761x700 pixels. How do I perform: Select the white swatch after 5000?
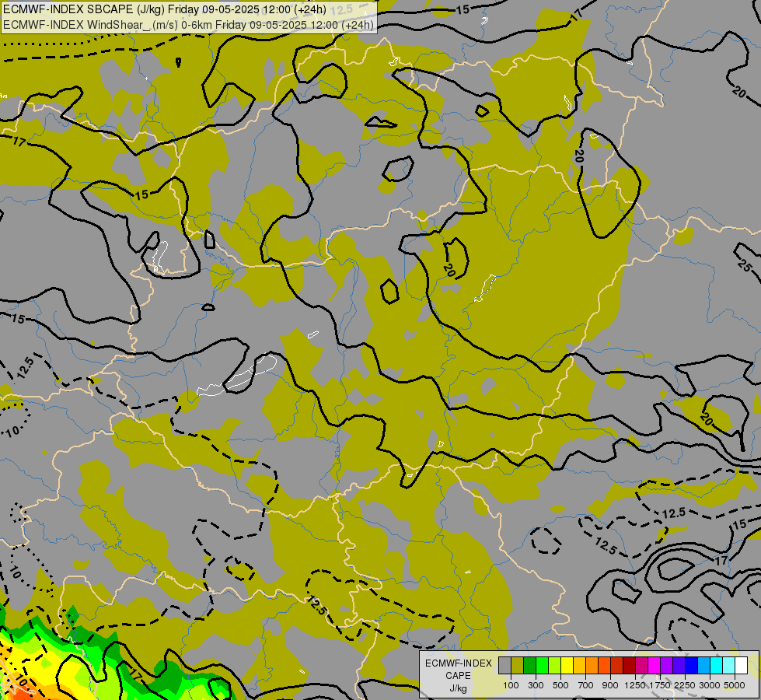(742, 666)
